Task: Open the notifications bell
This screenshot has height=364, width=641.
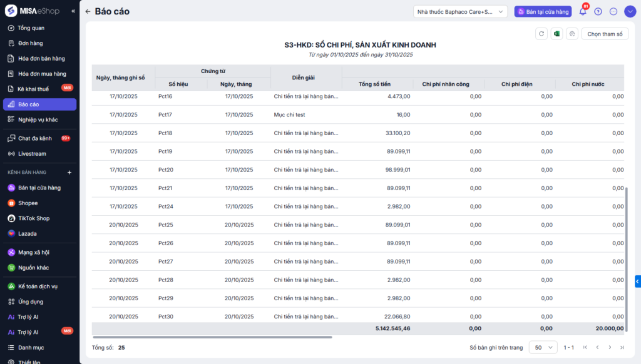Action: tap(583, 11)
